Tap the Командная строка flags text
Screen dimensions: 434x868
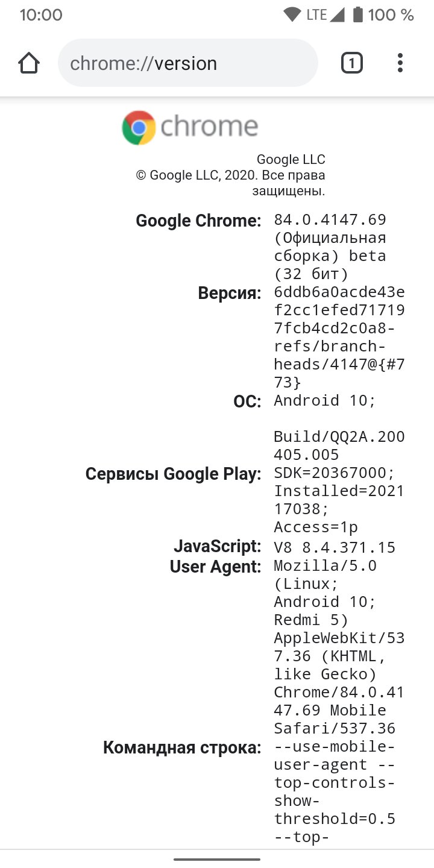[x=335, y=792]
